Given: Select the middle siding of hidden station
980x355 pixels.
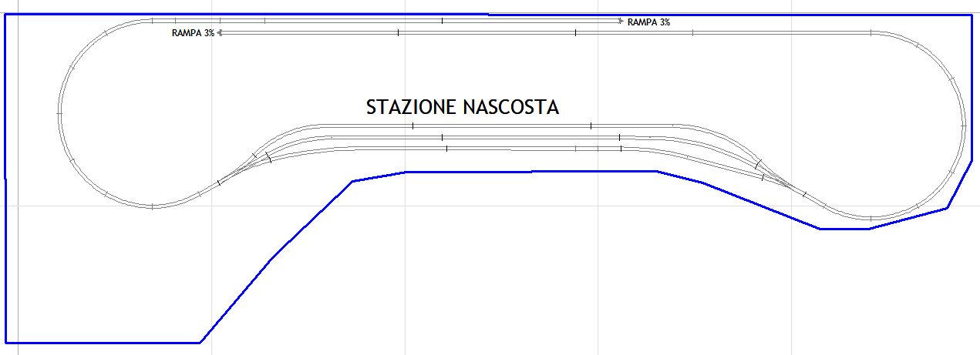Looking at the screenshot, I should 501,137.
